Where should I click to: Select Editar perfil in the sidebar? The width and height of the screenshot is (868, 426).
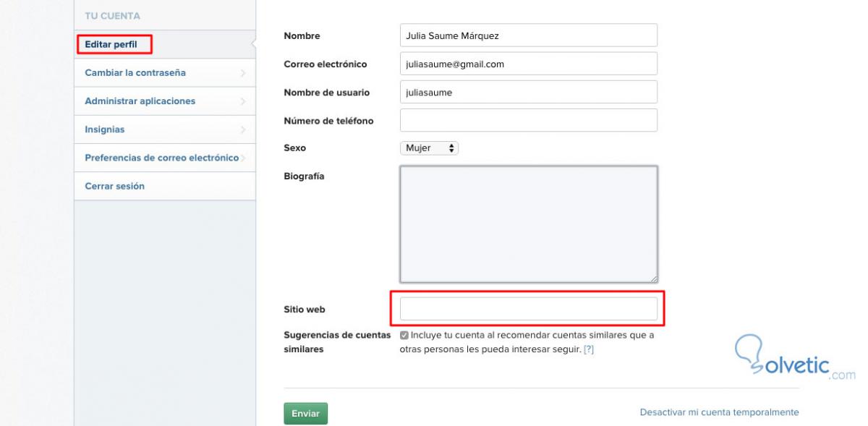tap(111, 45)
